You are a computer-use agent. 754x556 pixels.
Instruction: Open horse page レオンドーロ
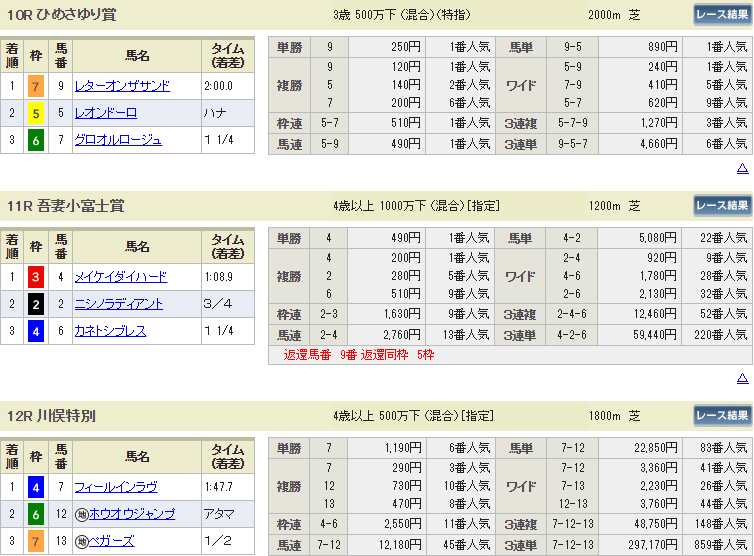[106, 113]
